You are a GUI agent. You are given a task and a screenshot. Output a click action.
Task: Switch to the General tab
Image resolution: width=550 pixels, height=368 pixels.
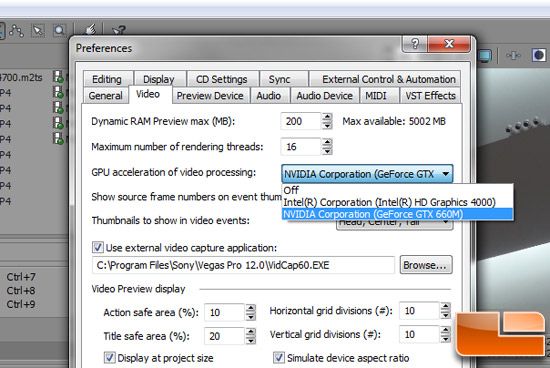pyautogui.click(x=106, y=95)
